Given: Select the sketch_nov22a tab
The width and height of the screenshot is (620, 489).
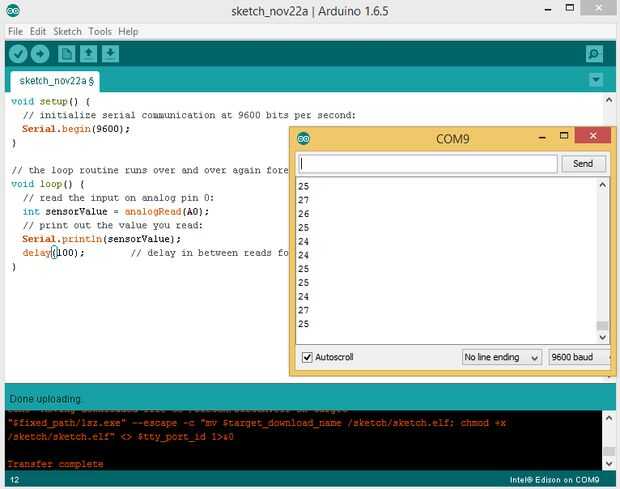Looking at the screenshot, I should 55,81.
